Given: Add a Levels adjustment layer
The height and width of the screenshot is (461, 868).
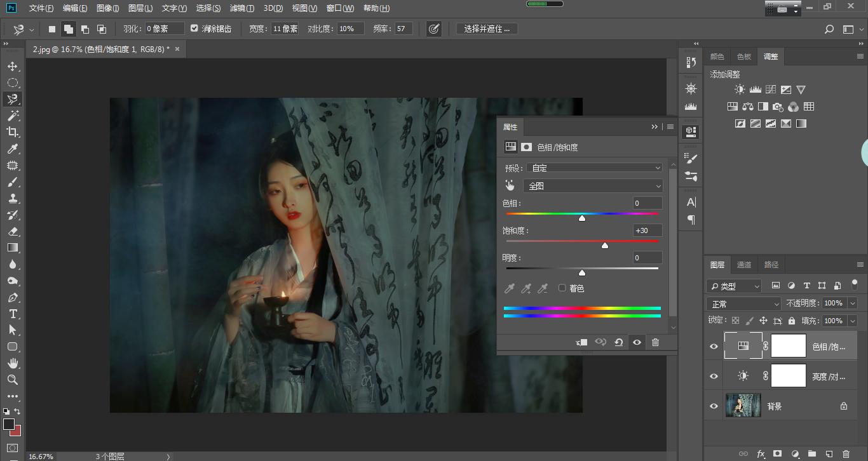Looking at the screenshot, I should tap(756, 90).
